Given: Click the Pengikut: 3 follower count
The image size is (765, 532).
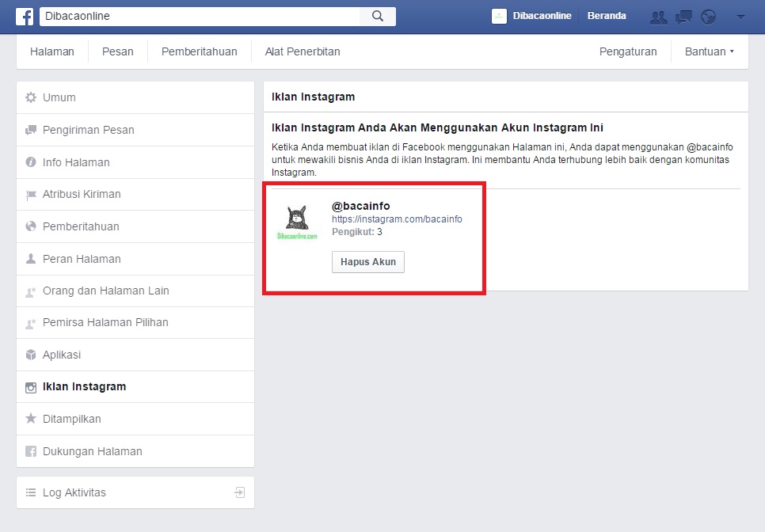Looking at the screenshot, I should click(356, 232).
